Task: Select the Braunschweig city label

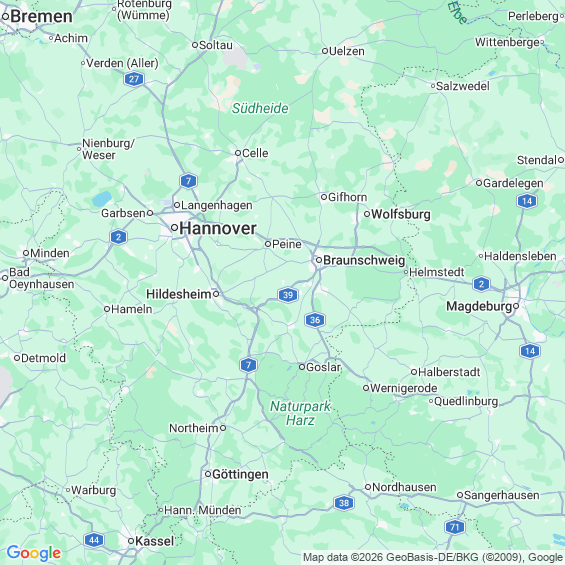Action: pos(364,260)
